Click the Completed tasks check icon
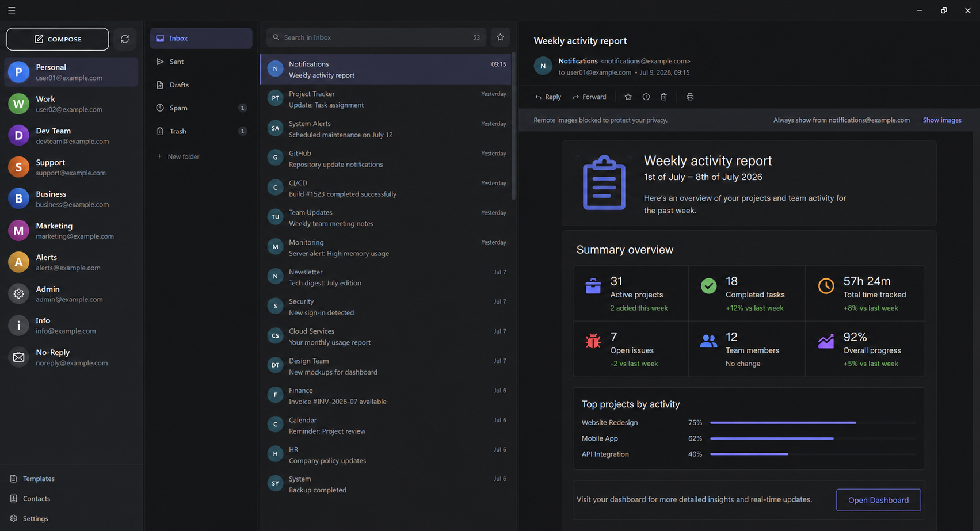980x531 pixels. tap(708, 286)
